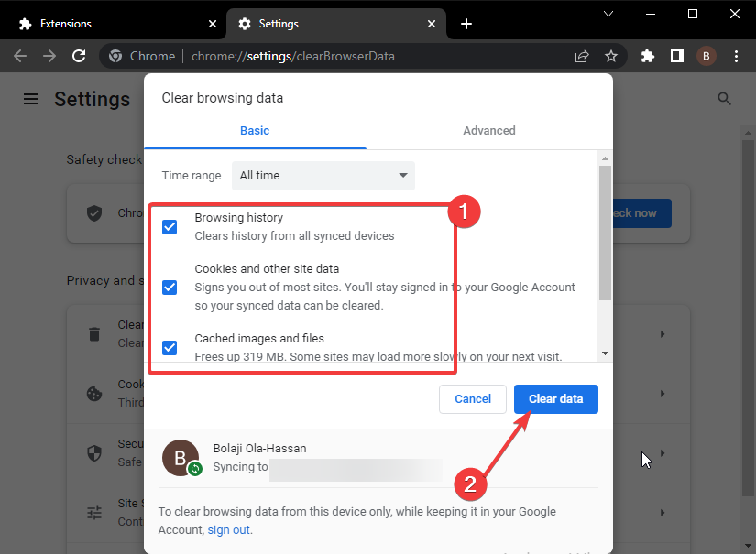Open the Chrome profile avatar
Viewport: 756px width, 554px height.
click(706, 56)
